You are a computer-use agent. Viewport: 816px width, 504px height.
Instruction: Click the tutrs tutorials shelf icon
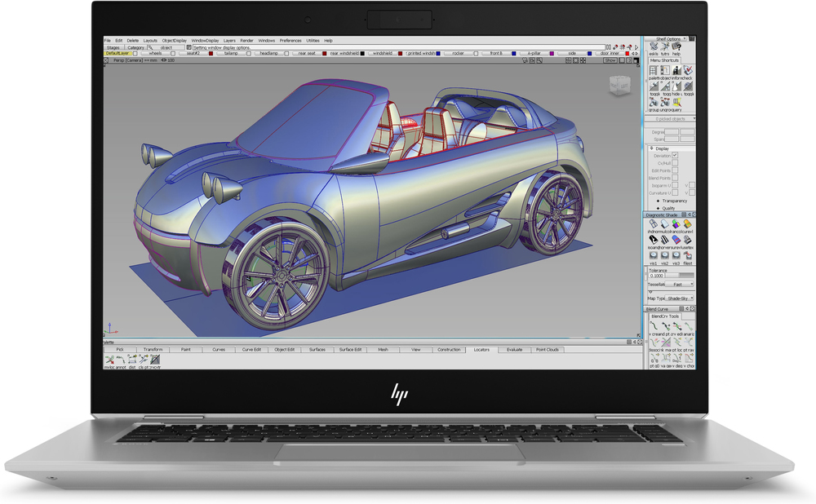click(665, 46)
